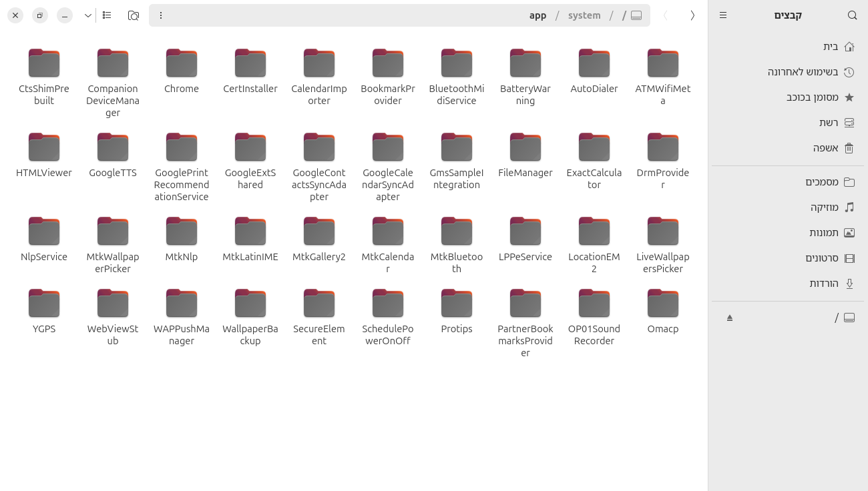Select the OP01SoundRecorder folder
The width and height of the screenshot is (868, 491).
(x=594, y=317)
